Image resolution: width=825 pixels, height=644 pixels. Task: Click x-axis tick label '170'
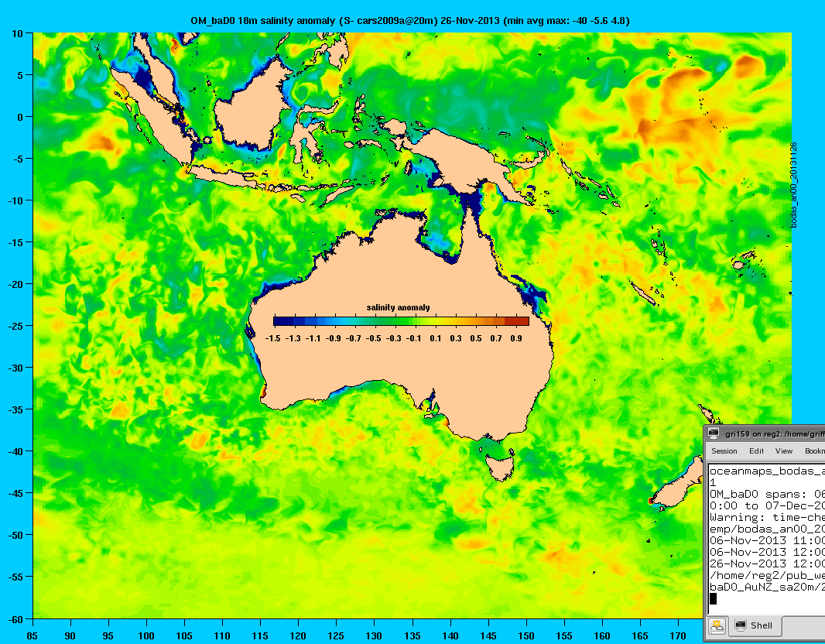tap(678, 636)
